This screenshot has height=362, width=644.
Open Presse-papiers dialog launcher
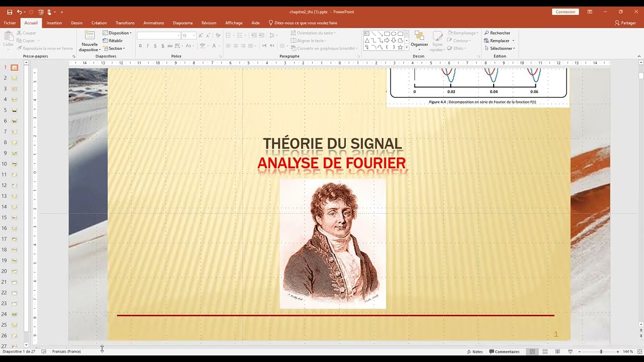tap(74, 56)
